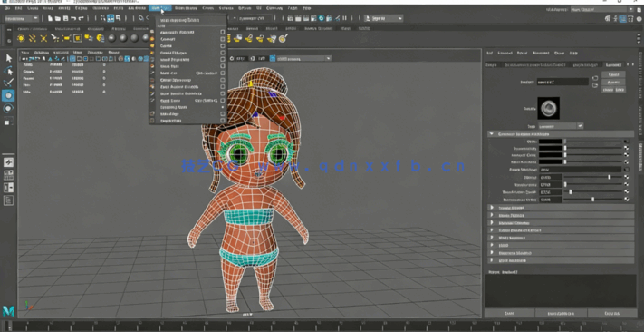
Task: Open option box for Insert Edge Loop
Action: point(223,59)
